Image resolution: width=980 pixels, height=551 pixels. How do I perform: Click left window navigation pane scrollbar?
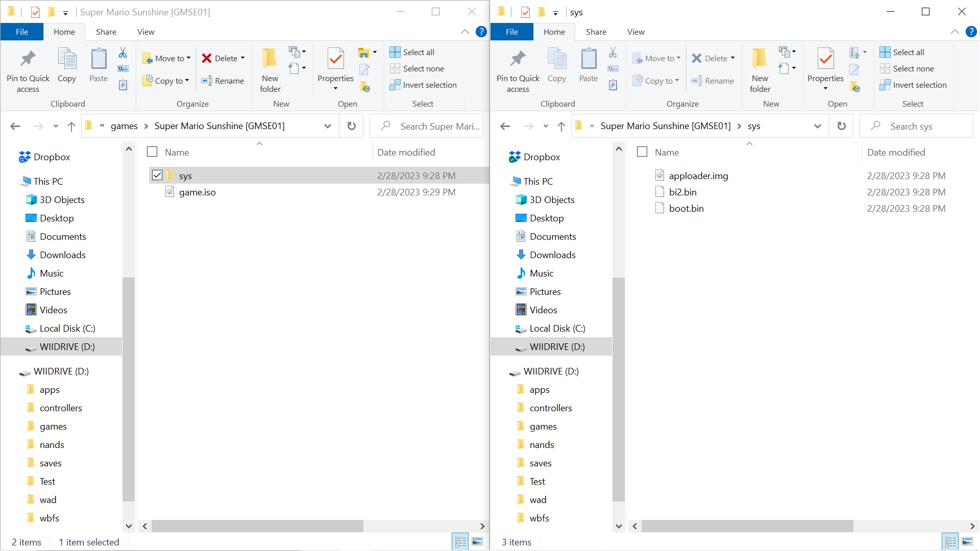pos(129,389)
